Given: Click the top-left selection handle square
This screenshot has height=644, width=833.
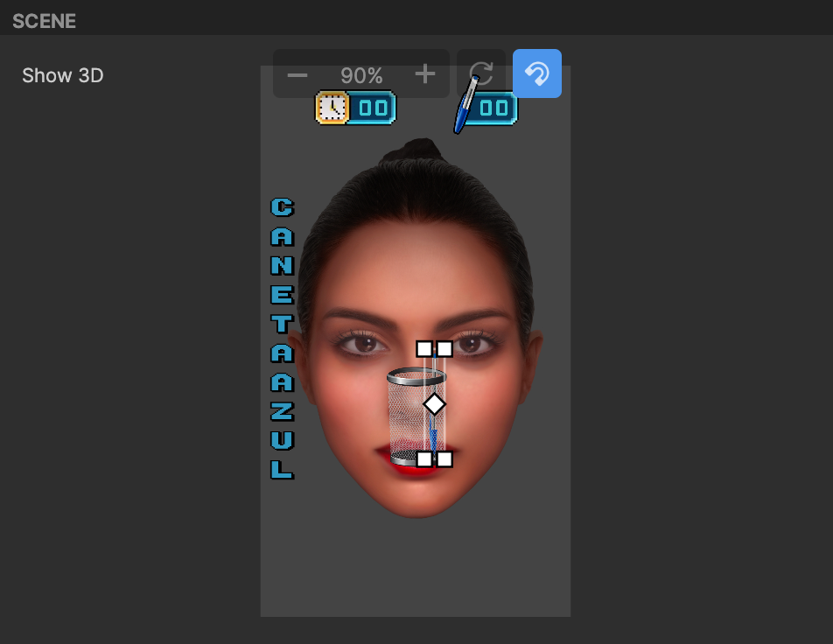Looking at the screenshot, I should click(424, 349).
